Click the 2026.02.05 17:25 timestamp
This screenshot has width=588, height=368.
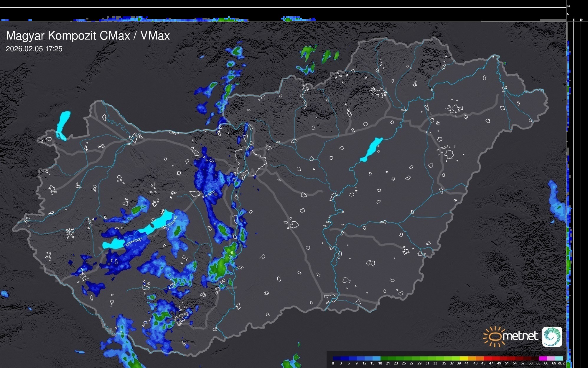pos(34,49)
